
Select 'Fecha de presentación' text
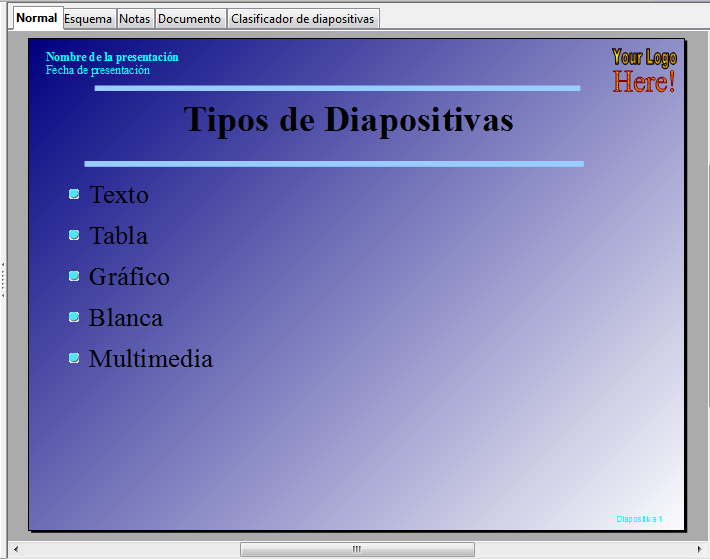click(98, 70)
